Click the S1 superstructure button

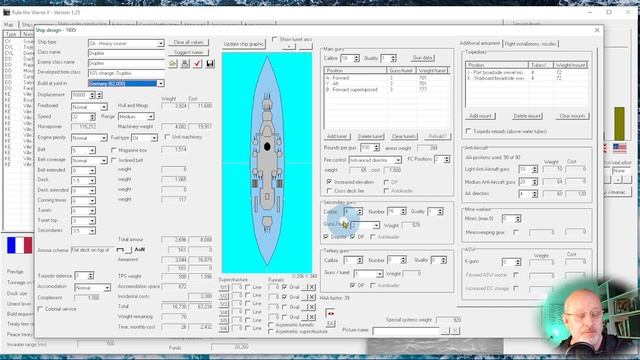pyautogui.click(x=224, y=288)
